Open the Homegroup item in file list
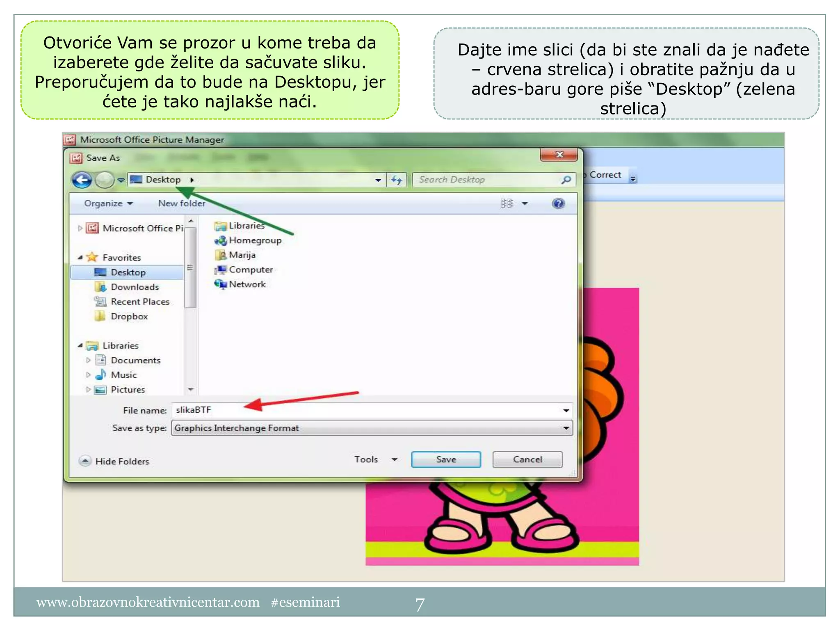The image size is (840, 630). 254,240
